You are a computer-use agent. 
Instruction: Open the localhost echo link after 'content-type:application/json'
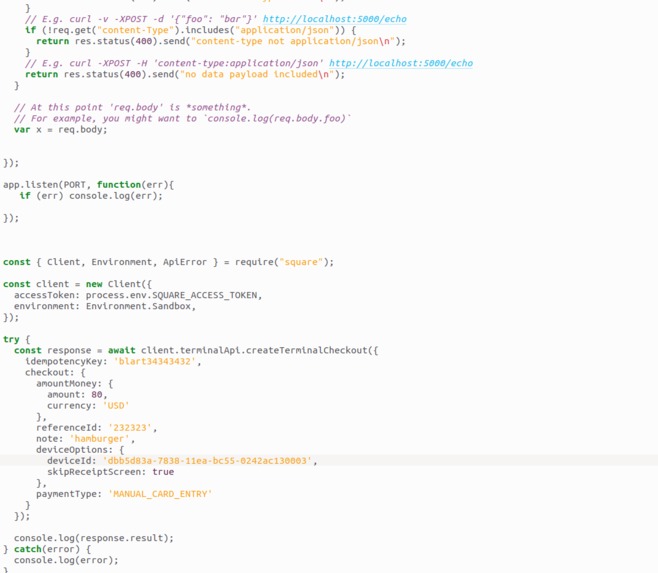pos(401,63)
